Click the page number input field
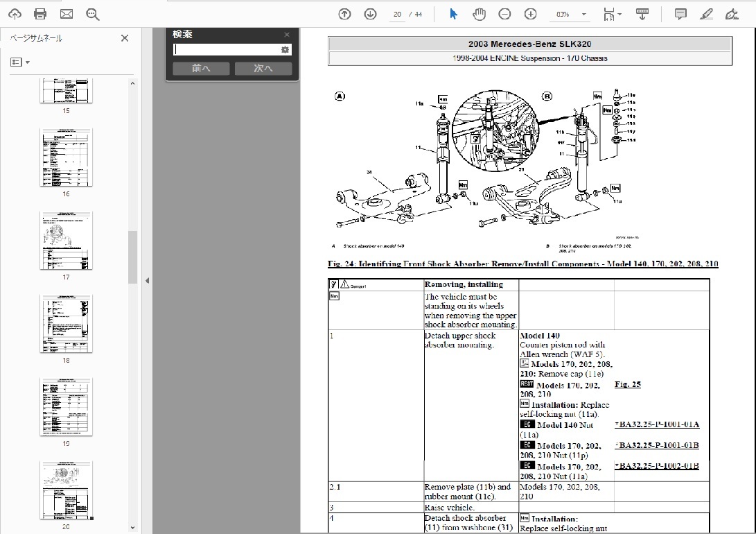 397,15
